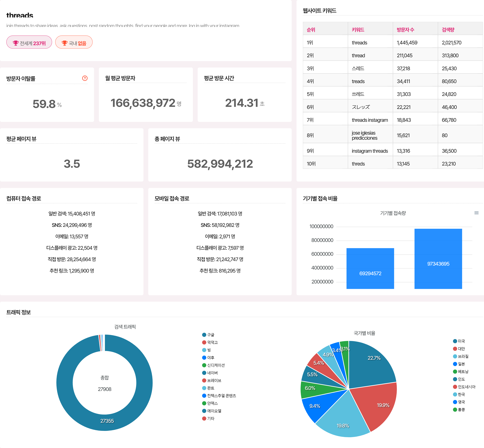484x448 pixels.
Task: Click keyword 'jose iglesias predicciones'
Action: click(364, 135)
